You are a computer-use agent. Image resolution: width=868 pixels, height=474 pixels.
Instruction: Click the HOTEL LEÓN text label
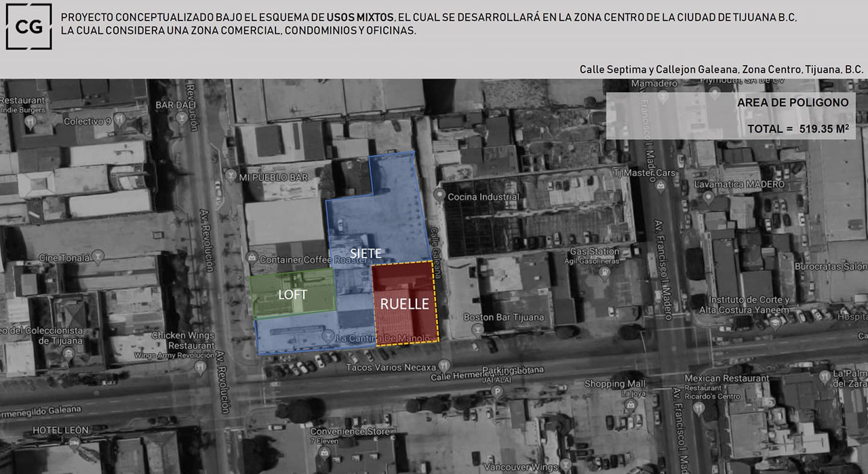click(x=61, y=430)
